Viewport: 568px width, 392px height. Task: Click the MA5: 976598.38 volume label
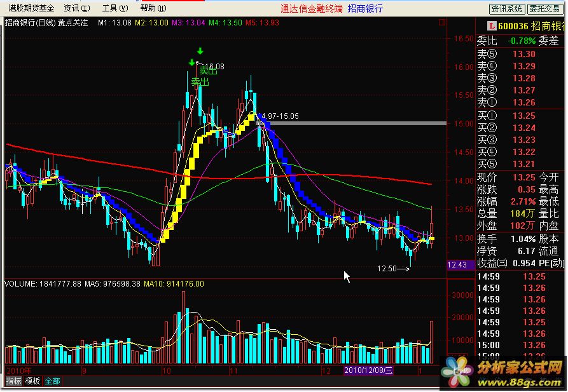113,284
